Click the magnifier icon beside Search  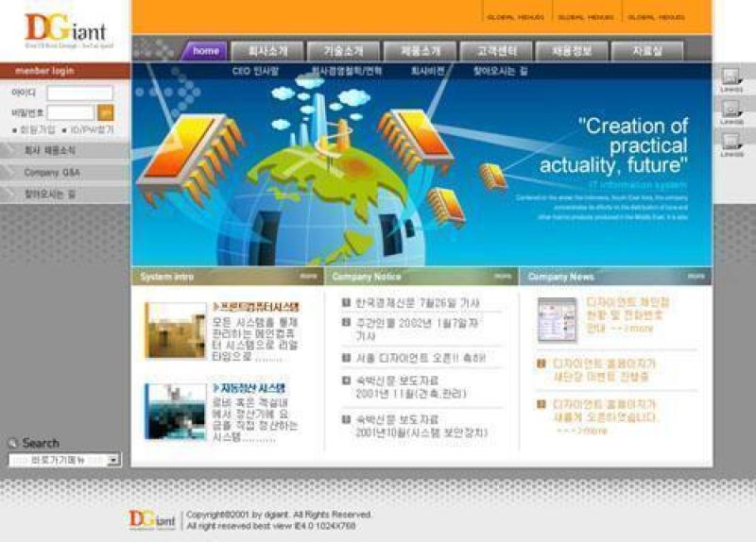click(13, 443)
